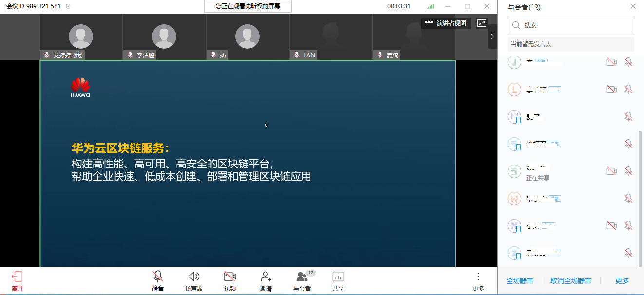Screen dimensions: 644x295
Task: Toggle the 与会者 participants panel button
Action: click(x=302, y=277)
